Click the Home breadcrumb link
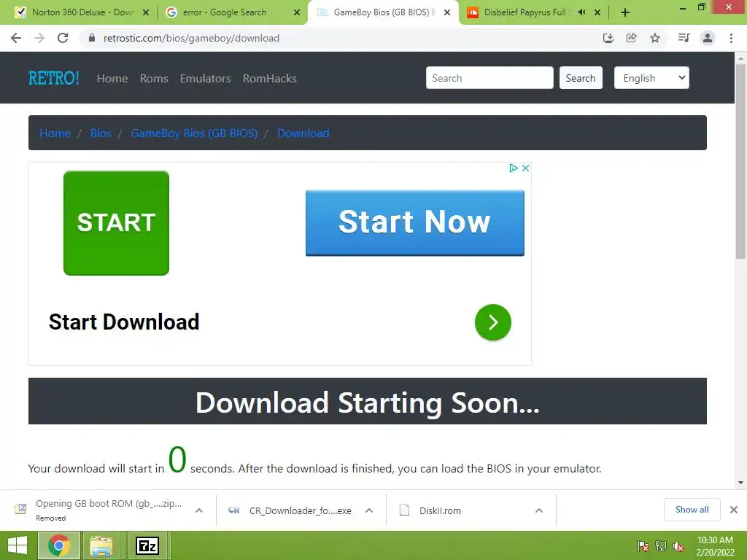The image size is (747, 560). pos(55,133)
